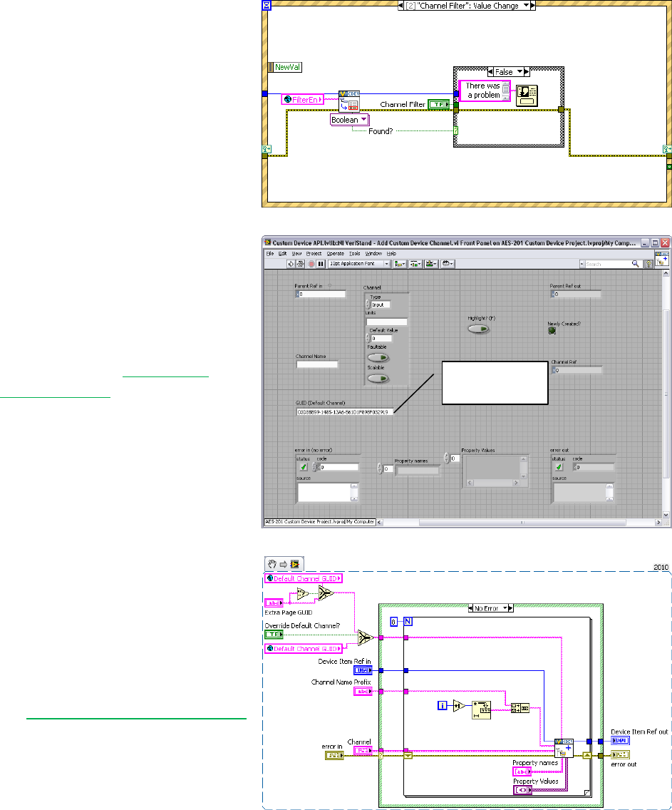Viewport: 672px width, 810px height.
Task: Open the Help menu
Action: [391, 254]
